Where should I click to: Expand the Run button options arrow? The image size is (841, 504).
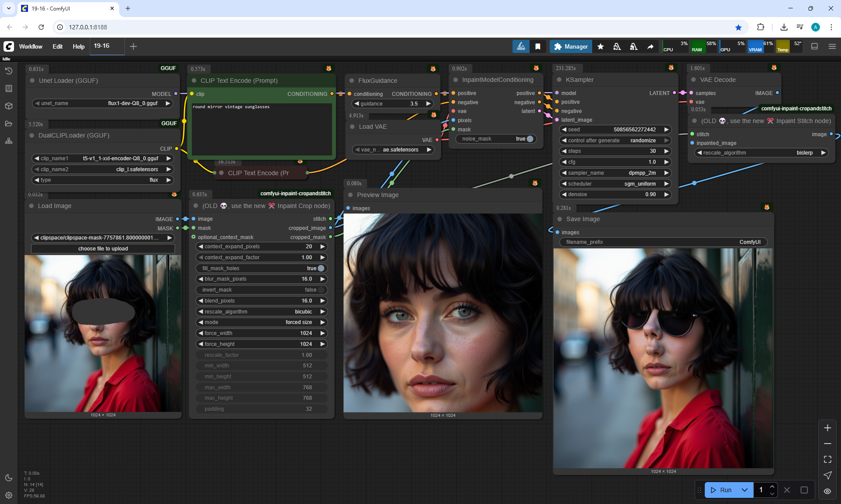pyautogui.click(x=745, y=490)
